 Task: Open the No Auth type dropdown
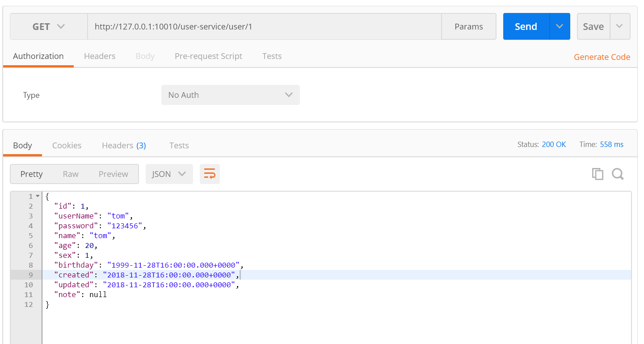[231, 95]
